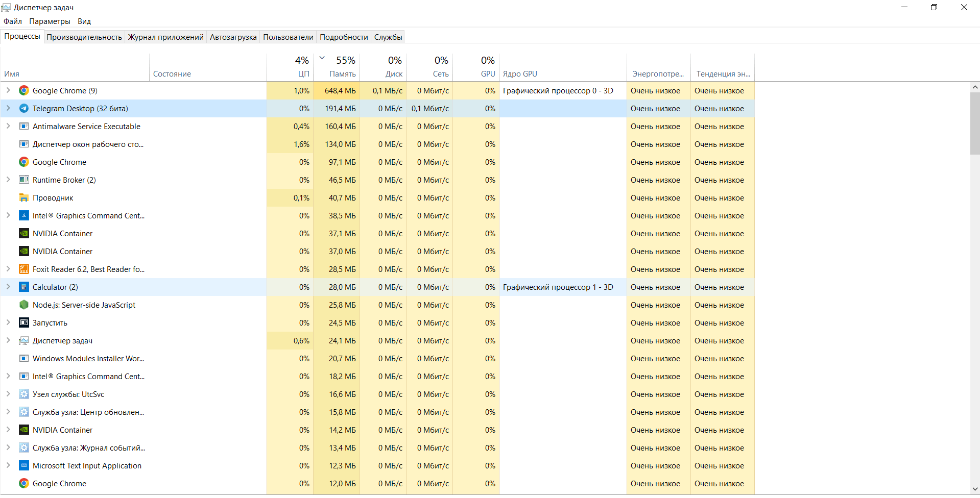Switch to the Службы tab
The image size is (980, 498).
click(x=388, y=37)
